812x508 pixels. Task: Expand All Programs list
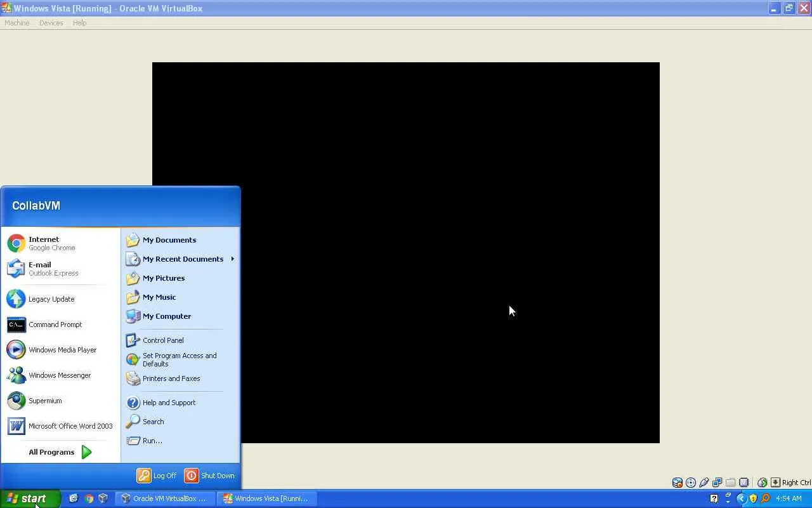pos(60,452)
